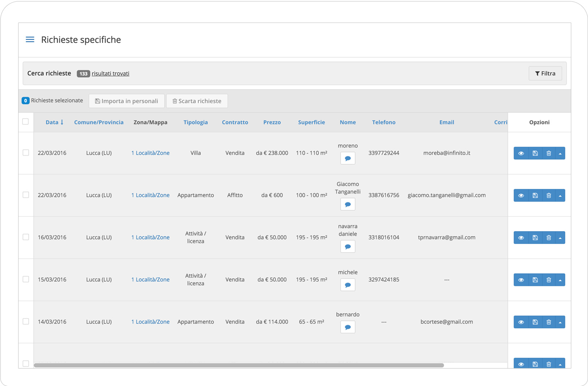Viewport: 588px width, 386px height.
Task: Click price da € 114.000
Action: [x=272, y=322]
